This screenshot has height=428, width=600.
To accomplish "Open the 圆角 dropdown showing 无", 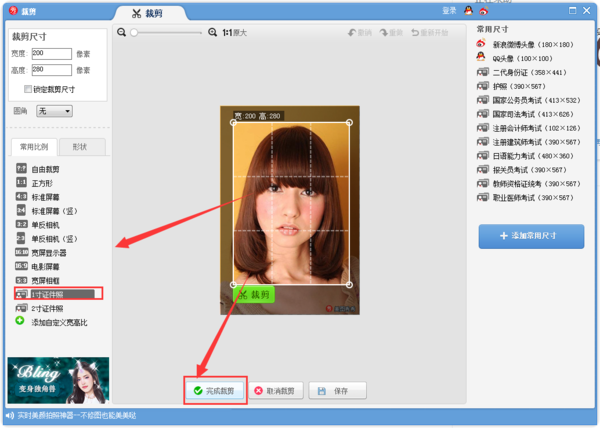I will coord(54,111).
